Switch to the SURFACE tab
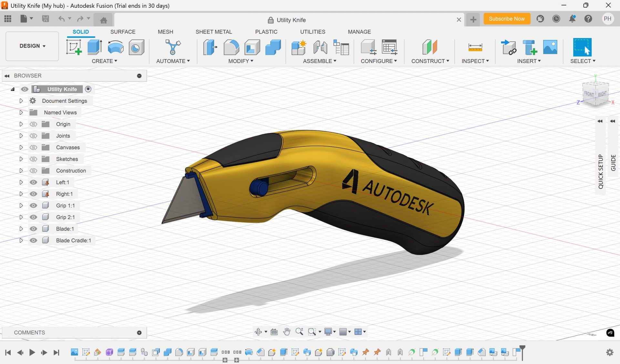The image size is (620, 364). (x=123, y=32)
